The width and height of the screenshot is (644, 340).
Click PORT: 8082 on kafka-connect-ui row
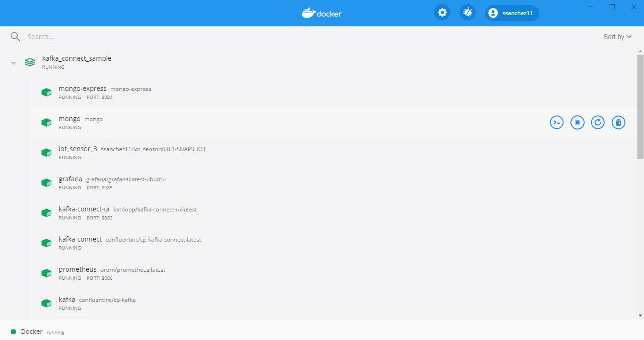pyautogui.click(x=99, y=218)
